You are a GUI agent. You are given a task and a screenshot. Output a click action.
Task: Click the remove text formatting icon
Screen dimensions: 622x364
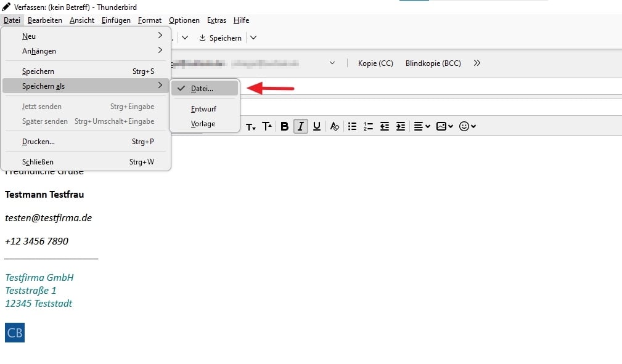pos(335,126)
